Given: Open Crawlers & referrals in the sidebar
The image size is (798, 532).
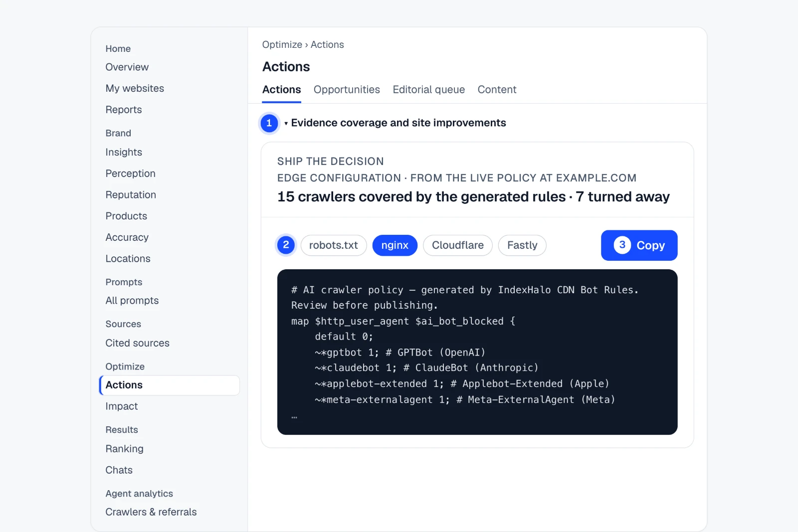Looking at the screenshot, I should tap(151, 512).
